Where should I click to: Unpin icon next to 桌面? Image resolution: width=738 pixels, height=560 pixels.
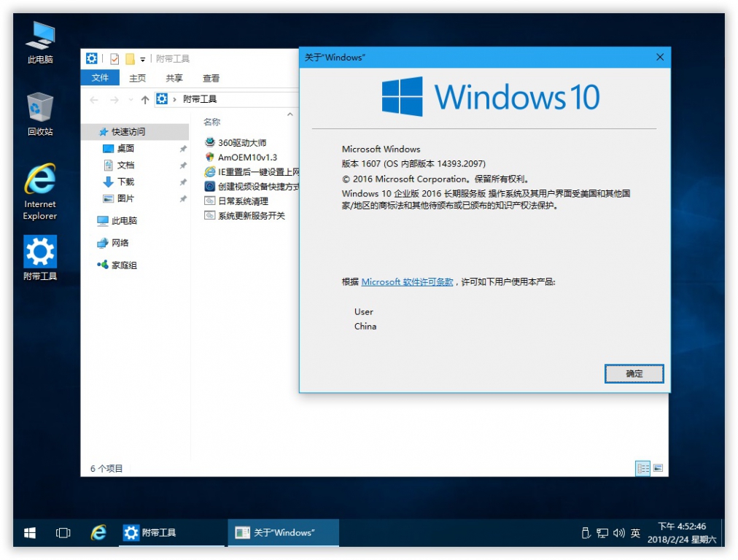(x=183, y=149)
